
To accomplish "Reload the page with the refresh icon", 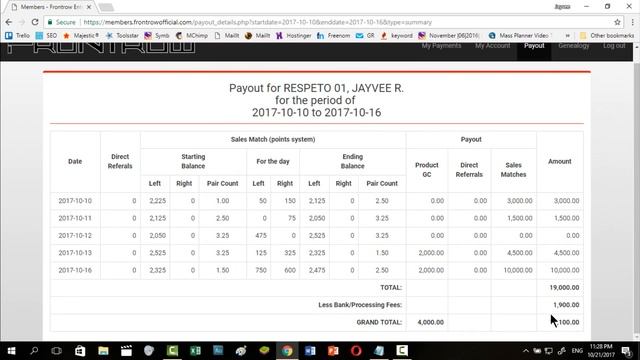I will click(x=35, y=22).
